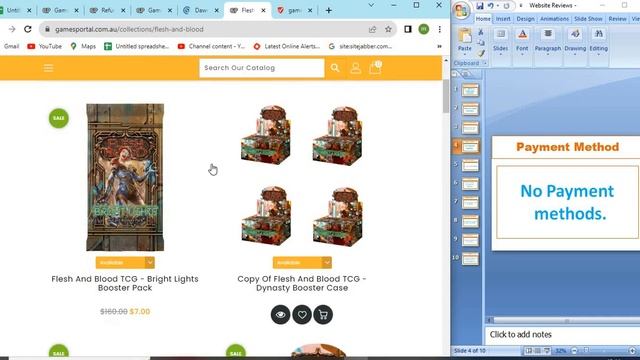Open site:sitejabber.com bookmark
Screen dimensions: 640x360
coord(360,47)
